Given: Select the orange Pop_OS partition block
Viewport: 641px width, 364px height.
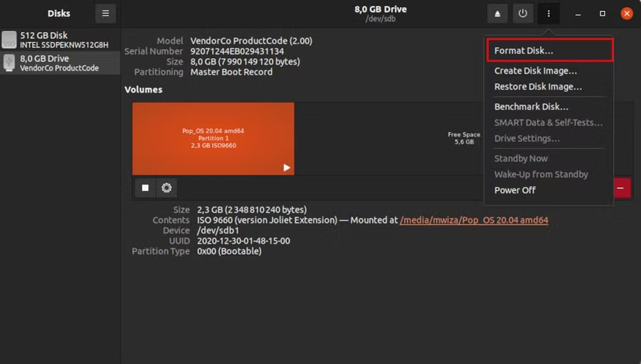Looking at the screenshot, I should tap(213, 138).
